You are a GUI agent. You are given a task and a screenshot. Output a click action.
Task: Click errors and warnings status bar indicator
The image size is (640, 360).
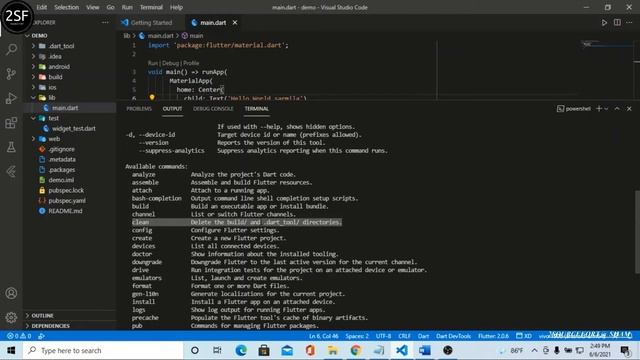click(x=19, y=336)
